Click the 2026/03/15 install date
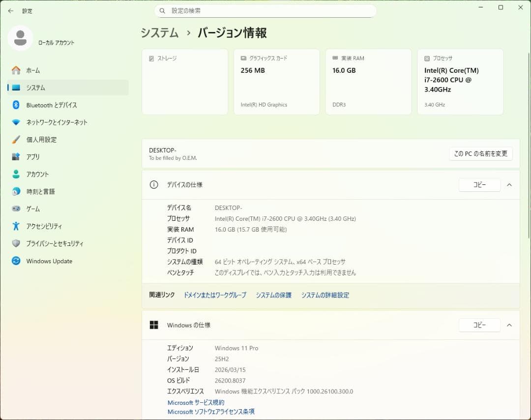The width and height of the screenshot is (531, 420). click(230, 370)
